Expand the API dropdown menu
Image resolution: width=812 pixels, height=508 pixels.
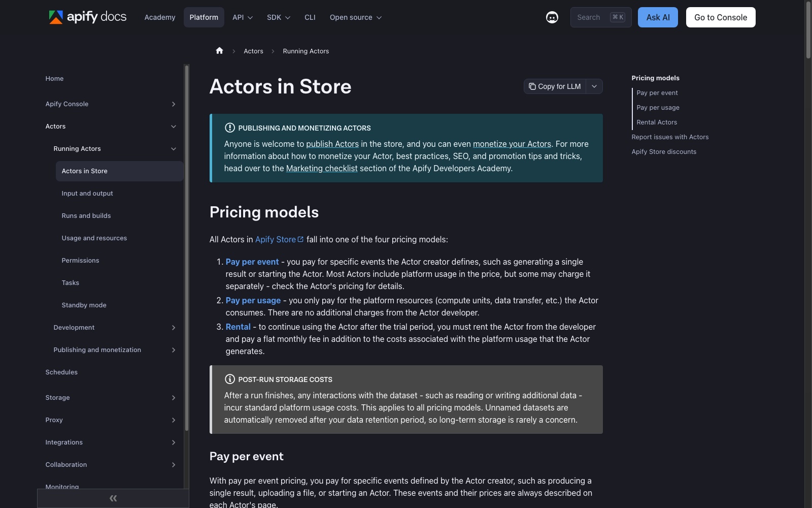(x=243, y=17)
